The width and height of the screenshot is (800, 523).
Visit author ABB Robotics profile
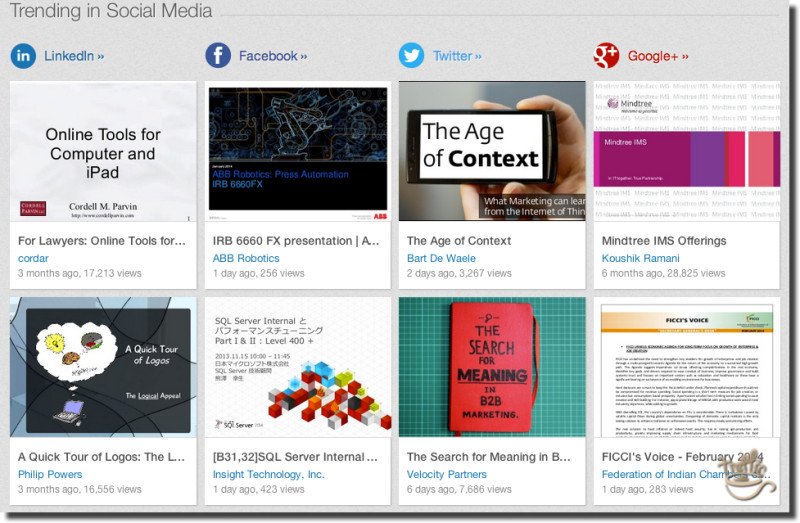click(x=246, y=258)
